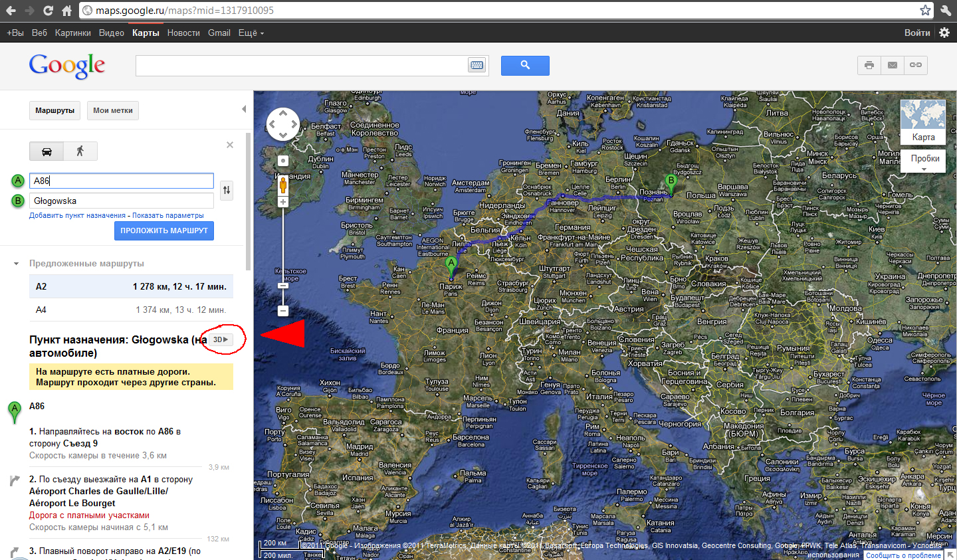Send the map by email
957x560 pixels.
(x=893, y=65)
